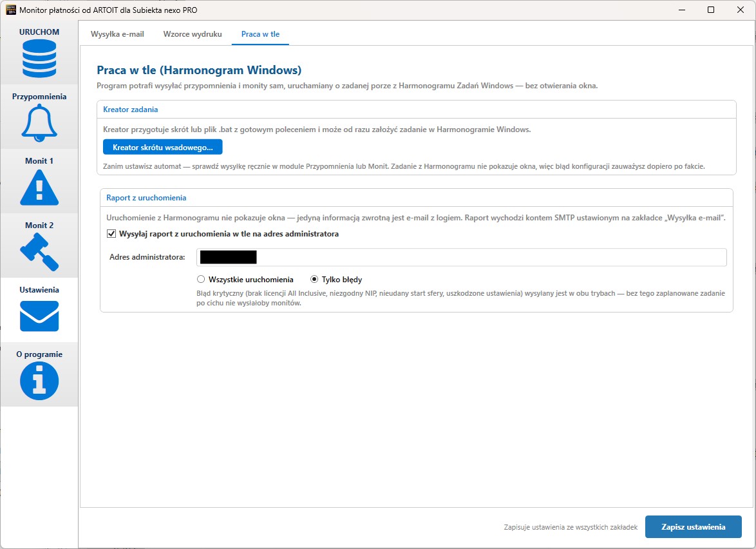This screenshot has width=756, height=549.
Task: Click the Adres administratora label
Action: tap(147, 257)
